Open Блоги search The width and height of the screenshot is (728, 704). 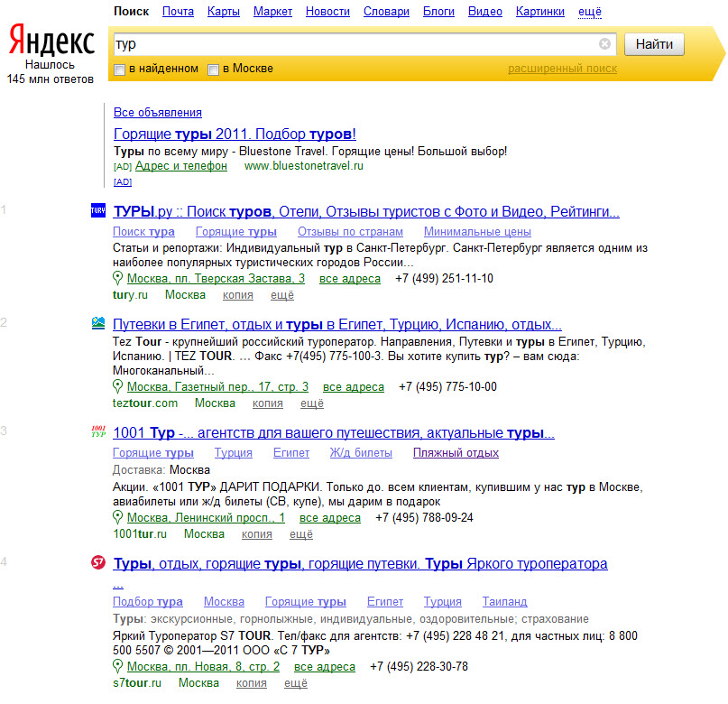pos(438,12)
